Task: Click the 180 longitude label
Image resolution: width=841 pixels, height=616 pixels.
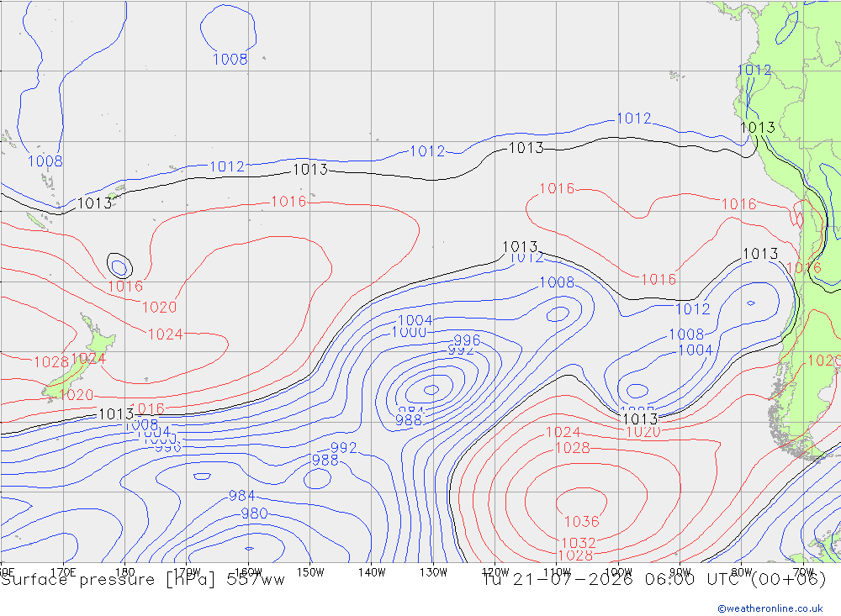Action: click(x=125, y=572)
